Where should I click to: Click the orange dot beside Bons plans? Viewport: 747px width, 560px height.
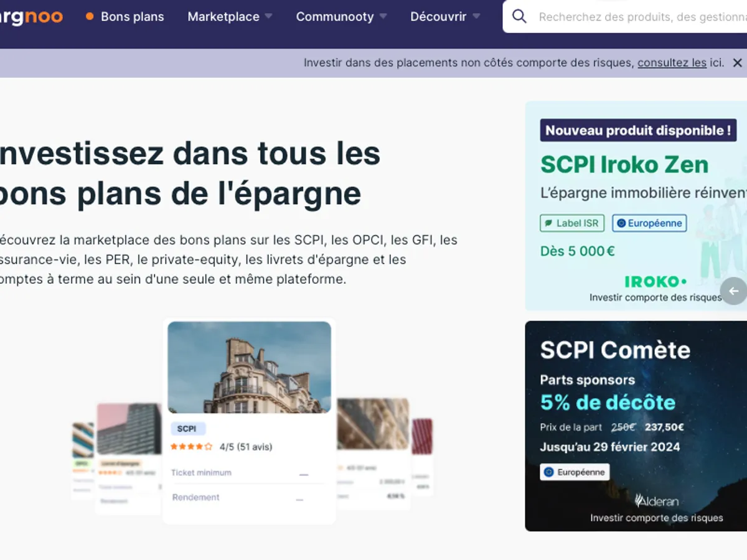tap(90, 16)
